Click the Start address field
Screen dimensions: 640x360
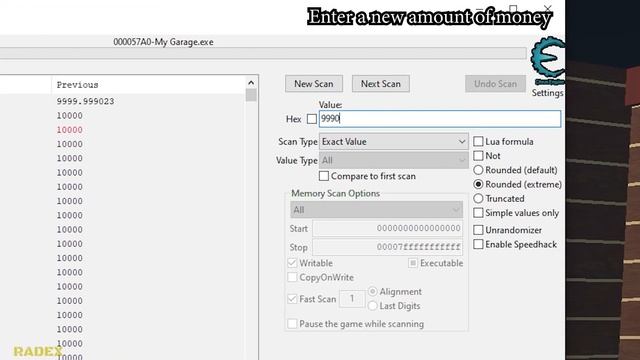click(x=388, y=229)
